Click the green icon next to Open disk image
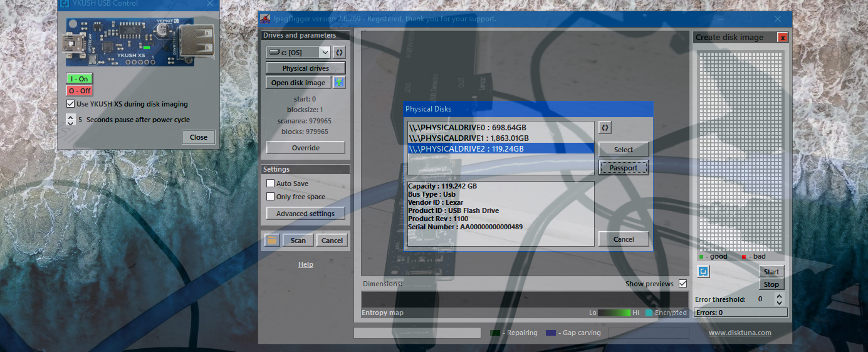Screen dimensions: 868x352 coord(339,82)
